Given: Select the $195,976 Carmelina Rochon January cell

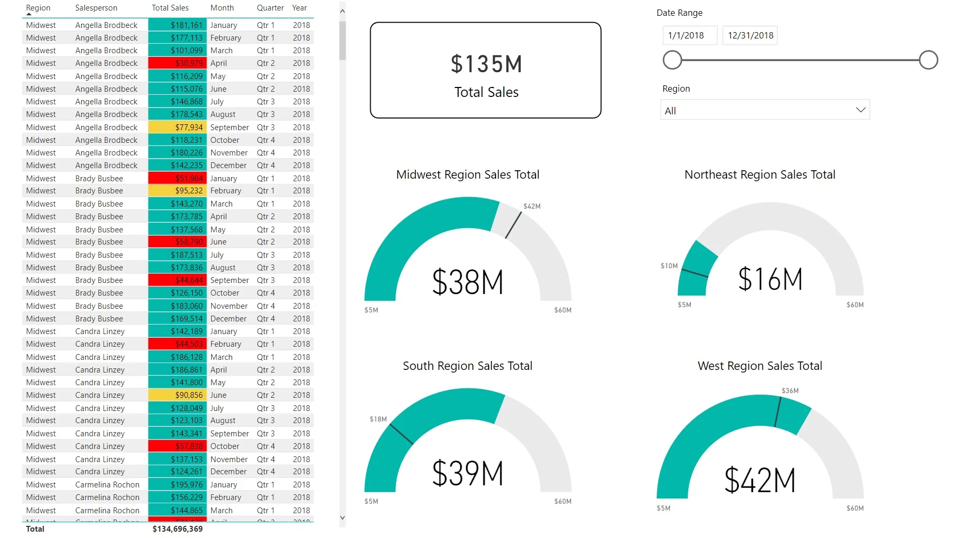Looking at the screenshot, I should point(177,484).
